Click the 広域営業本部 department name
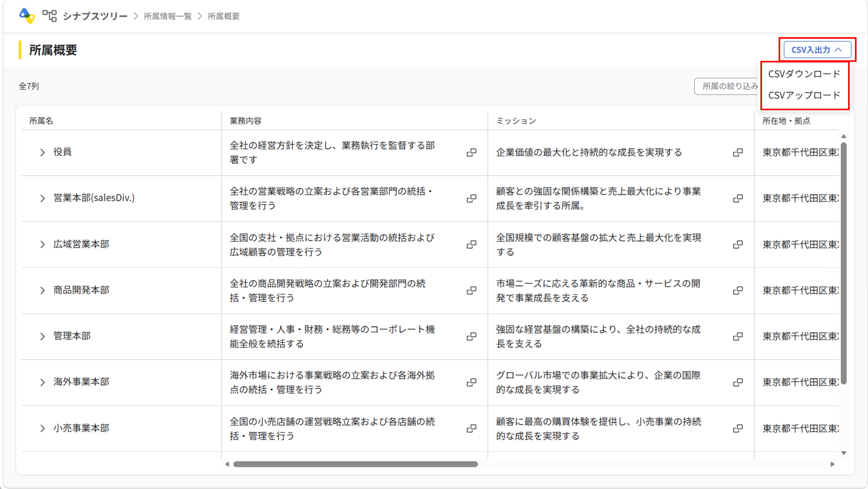 [81, 244]
